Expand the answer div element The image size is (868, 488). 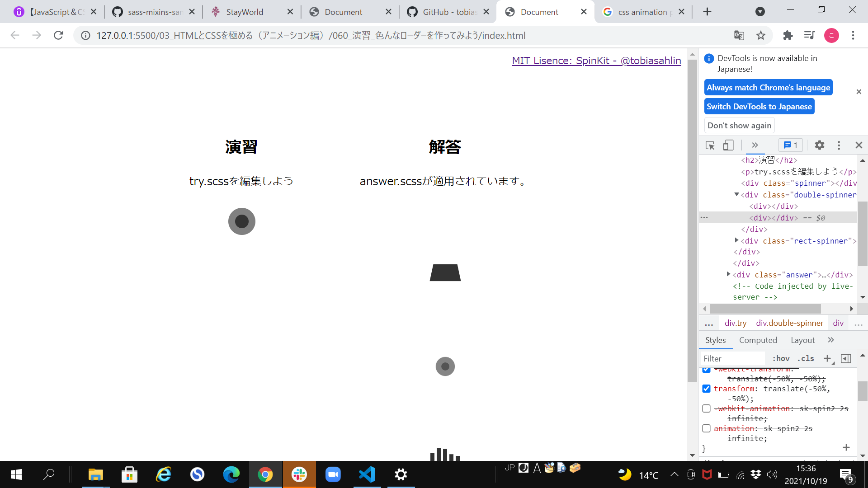[x=728, y=274]
